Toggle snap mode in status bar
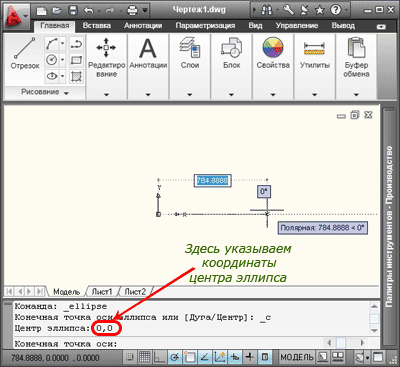This screenshot has height=367, width=400. point(130,357)
